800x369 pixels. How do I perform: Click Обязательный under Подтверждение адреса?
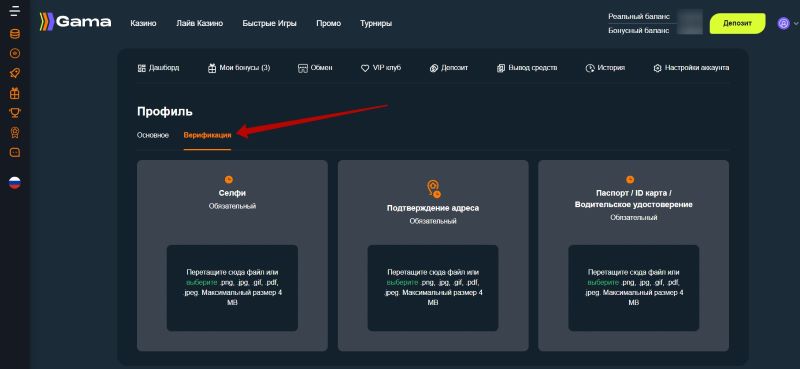(x=433, y=221)
